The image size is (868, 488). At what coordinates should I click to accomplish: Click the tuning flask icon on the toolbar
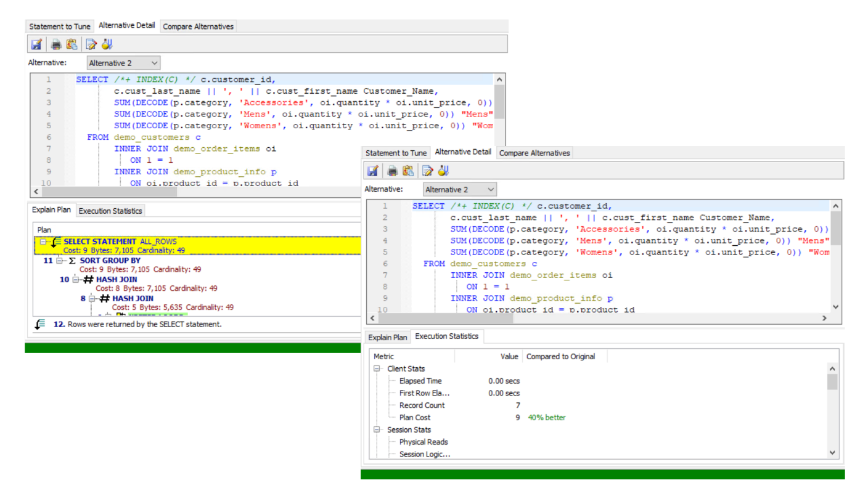[443, 171]
